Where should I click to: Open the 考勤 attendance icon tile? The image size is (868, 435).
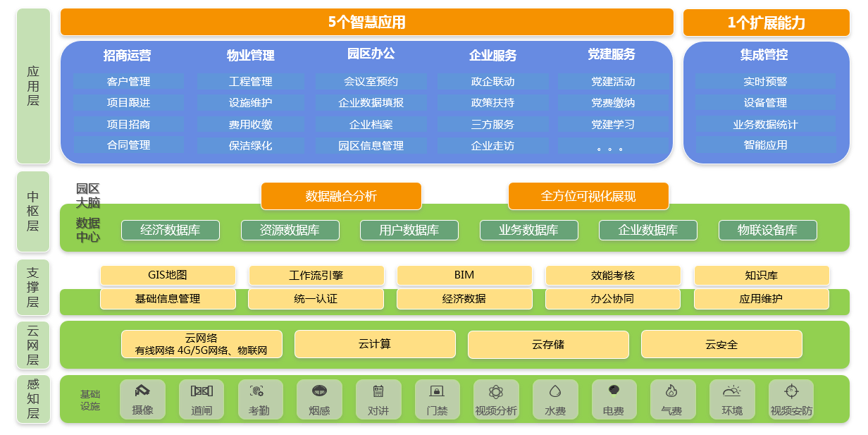click(260, 400)
